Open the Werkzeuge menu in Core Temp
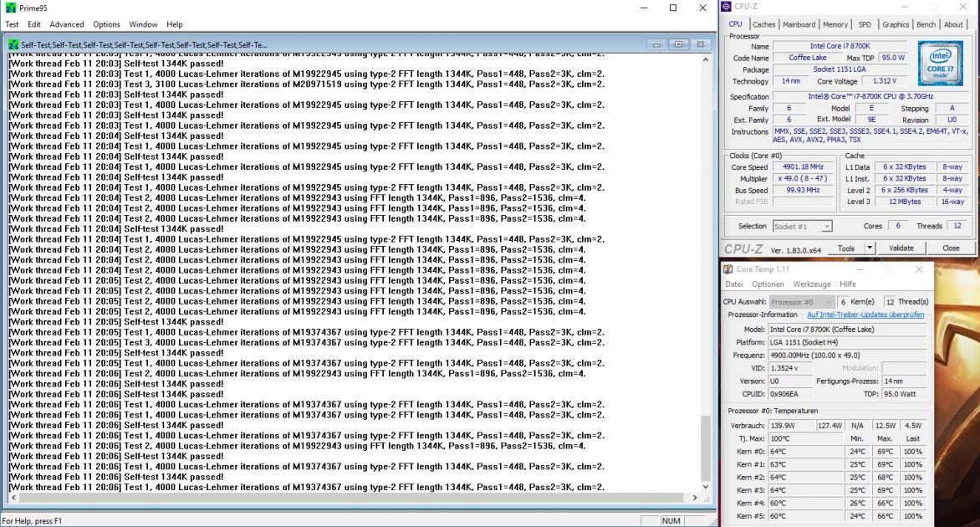Image resolution: width=980 pixels, height=527 pixels. point(812,284)
